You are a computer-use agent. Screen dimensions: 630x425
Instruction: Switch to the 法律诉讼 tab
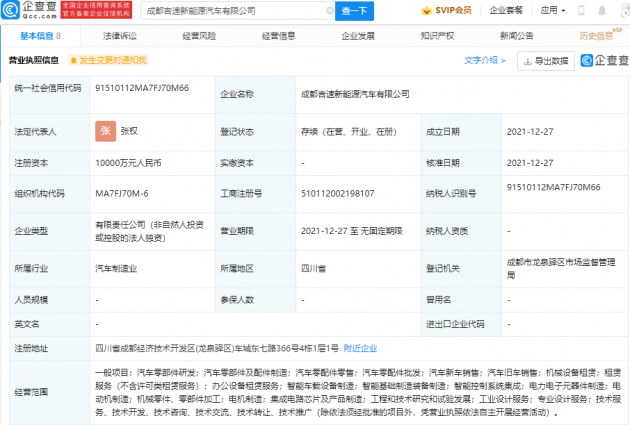click(x=120, y=36)
